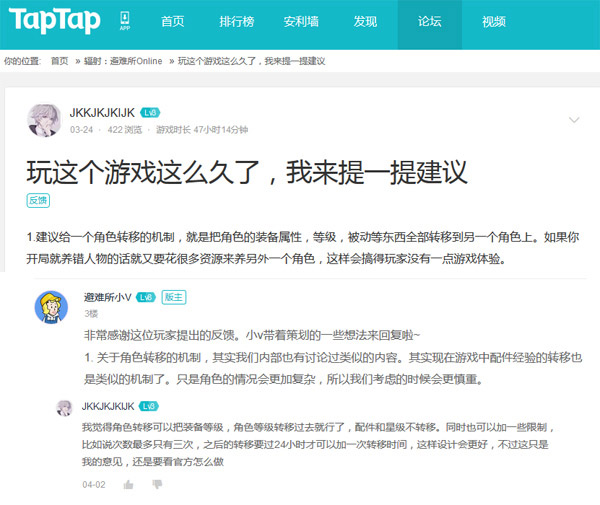600x505 pixels.
Task: Open 辐射：避难所Online breadcrumb link
Action: (x=123, y=61)
